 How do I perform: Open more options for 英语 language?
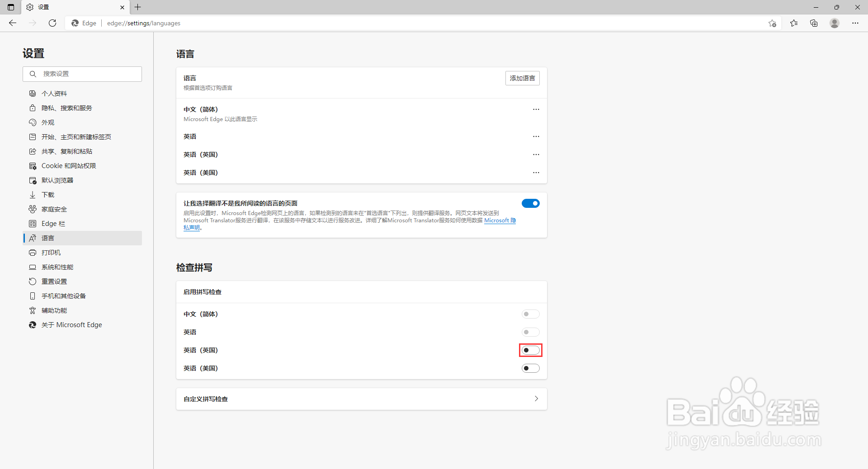536,136
